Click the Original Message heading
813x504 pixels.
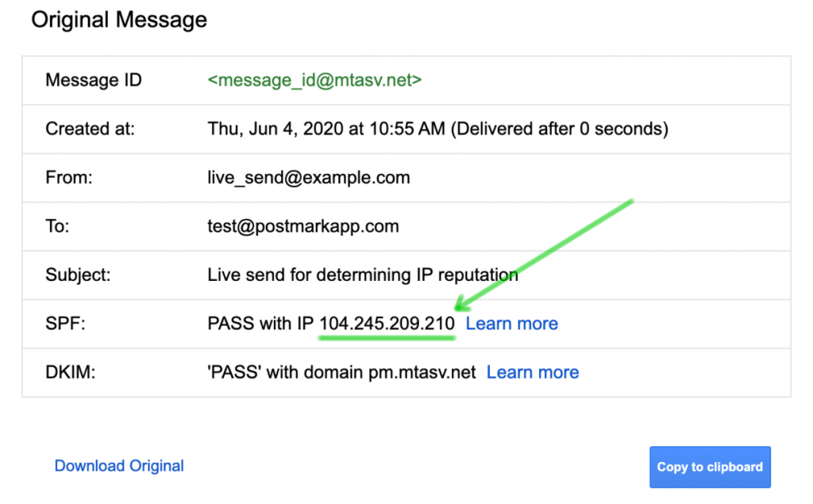(119, 20)
